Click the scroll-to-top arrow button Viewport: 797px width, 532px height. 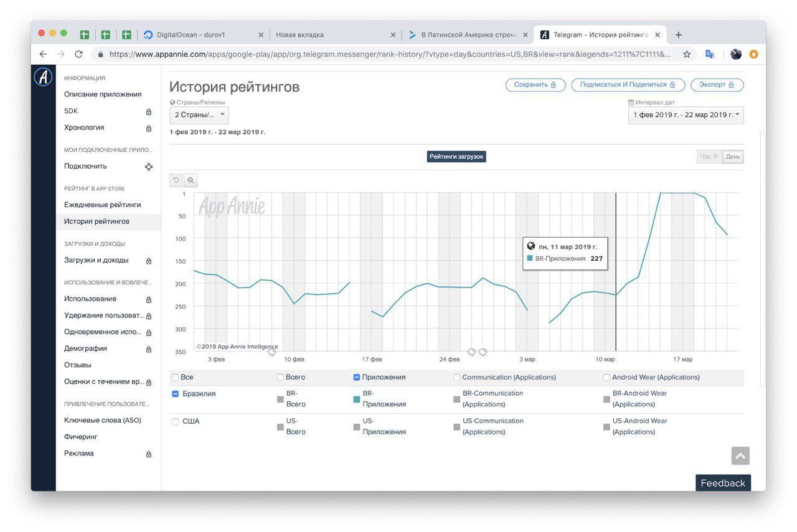[740, 455]
